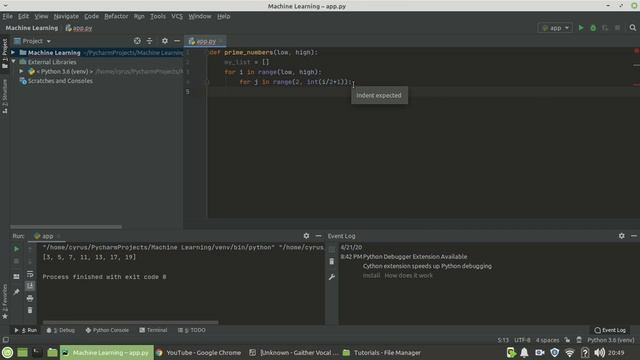Toggle scroll to end in Run console
Screen dimensions: 640x360
30,286
